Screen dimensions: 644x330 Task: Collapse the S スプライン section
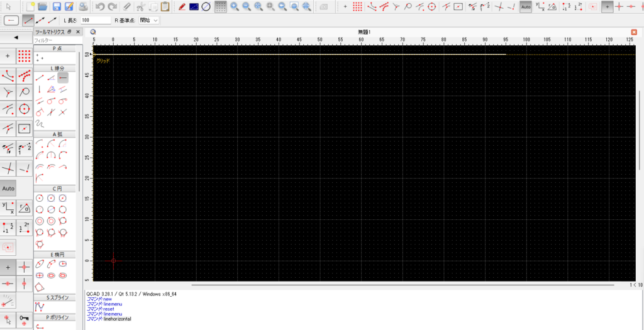(x=58, y=297)
